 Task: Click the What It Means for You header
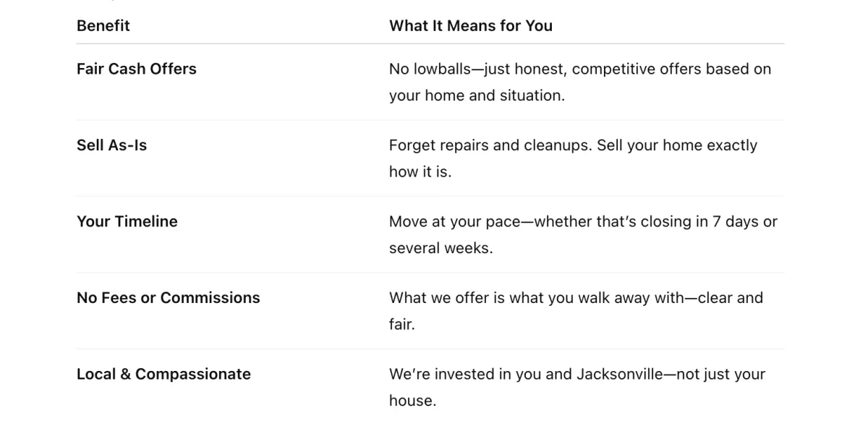471,26
